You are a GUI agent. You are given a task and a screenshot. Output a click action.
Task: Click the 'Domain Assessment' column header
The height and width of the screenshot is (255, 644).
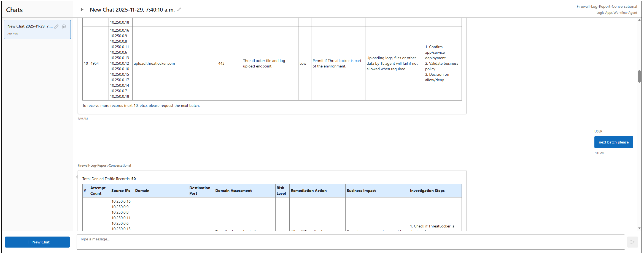[233, 191]
